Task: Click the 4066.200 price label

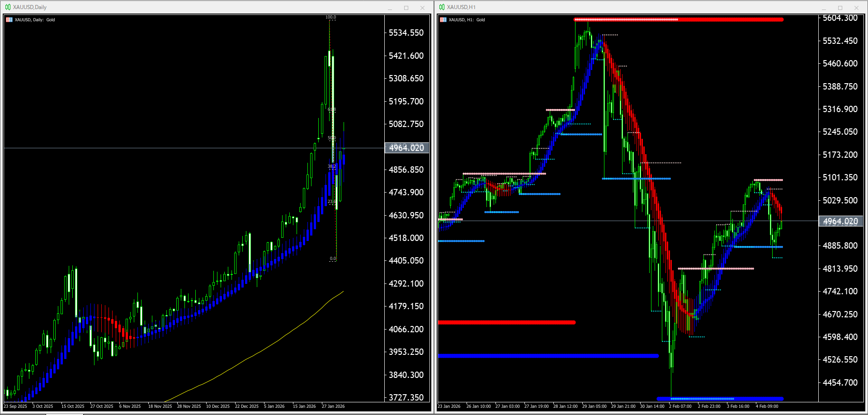Action: (x=406, y=329)
